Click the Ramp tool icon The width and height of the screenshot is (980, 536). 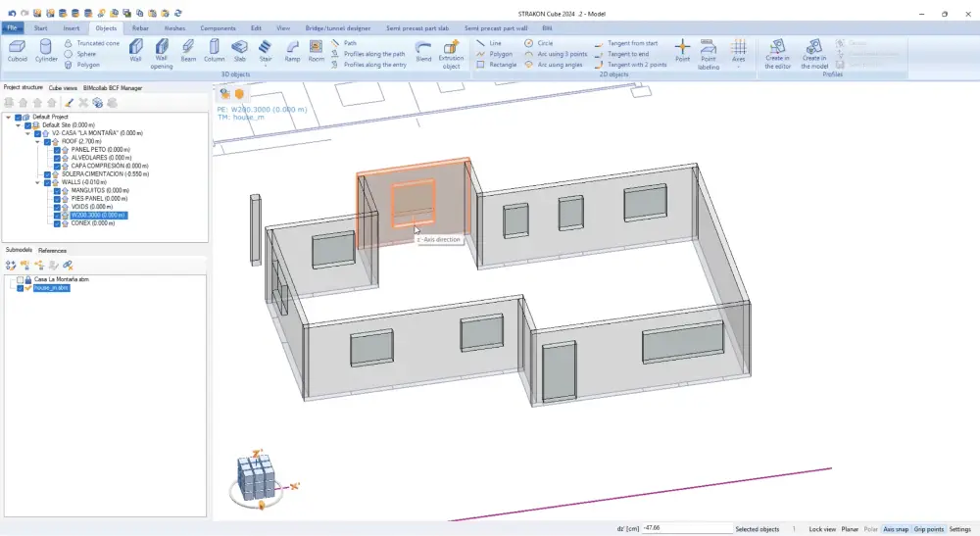coord(292,51)
